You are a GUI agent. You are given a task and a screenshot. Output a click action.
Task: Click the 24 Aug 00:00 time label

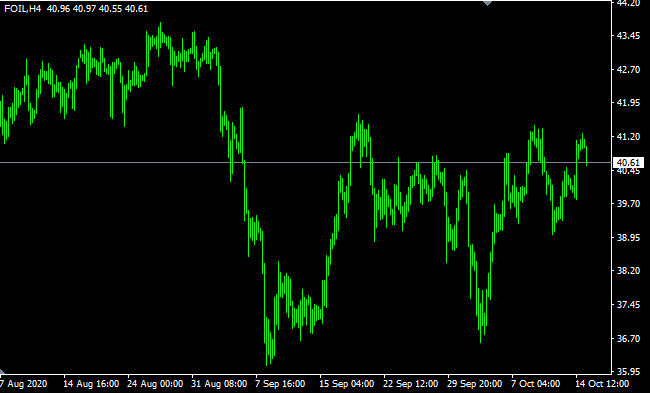(x=155, y=383)
